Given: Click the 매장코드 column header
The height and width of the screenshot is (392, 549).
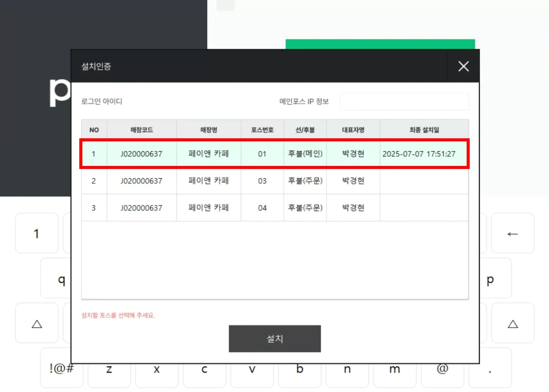Looking at the screenshot, I should 142,130.
